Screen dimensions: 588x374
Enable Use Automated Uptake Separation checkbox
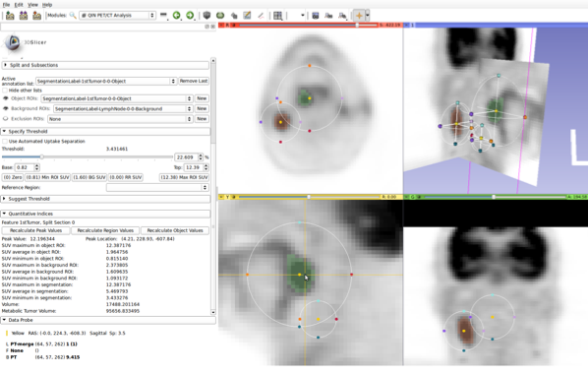pyautogui.click(x=5, y=141)
